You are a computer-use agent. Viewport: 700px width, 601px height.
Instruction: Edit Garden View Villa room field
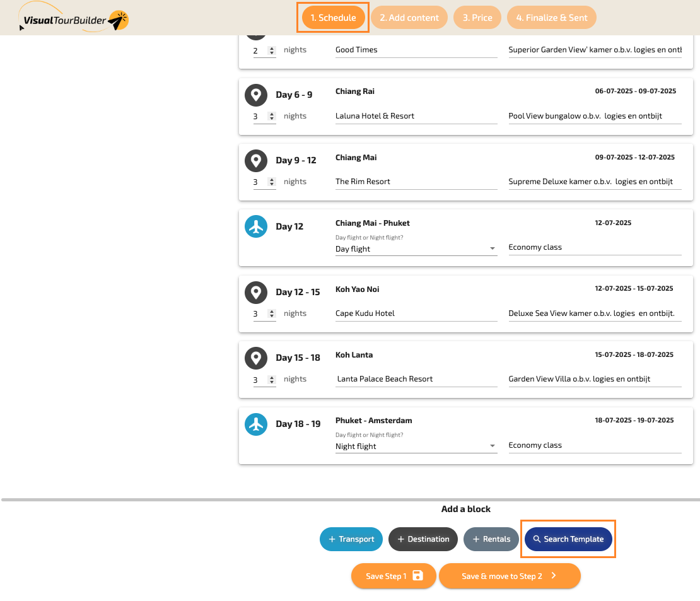[x=595, y=379]
